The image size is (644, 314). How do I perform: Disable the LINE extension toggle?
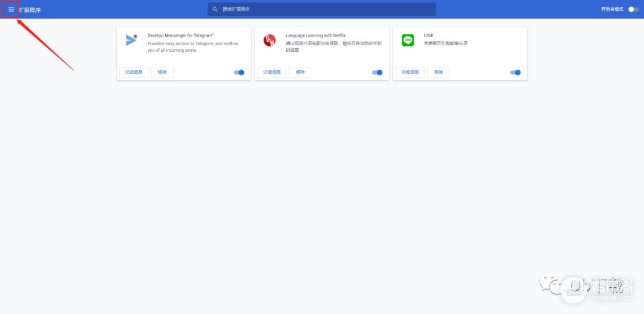point(515,73)
